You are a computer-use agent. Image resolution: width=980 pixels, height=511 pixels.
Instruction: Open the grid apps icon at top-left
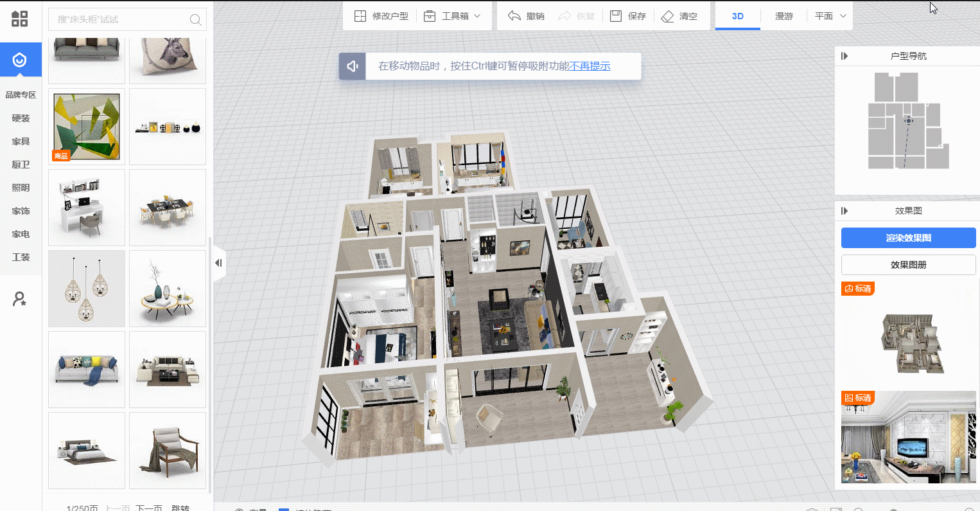click(20, 19)
